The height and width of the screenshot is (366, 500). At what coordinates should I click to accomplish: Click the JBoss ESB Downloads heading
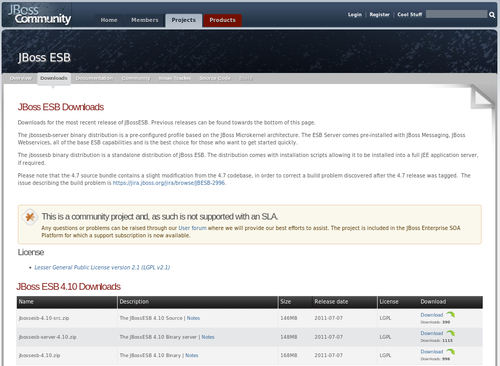[61, 107]
